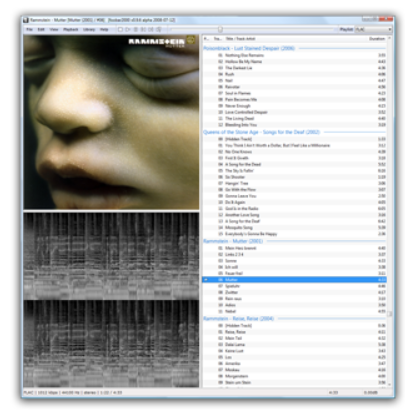This screenshot has height=412, width=405.
Task: Open the Playlist dropdown showing FLAC
Action: click(374, 30)
